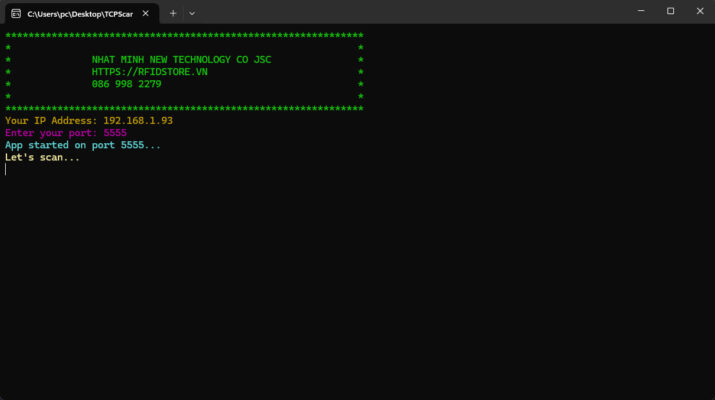The image size is (715, 400).
Task: Minimize the terminal window
Action: (640, 11)
